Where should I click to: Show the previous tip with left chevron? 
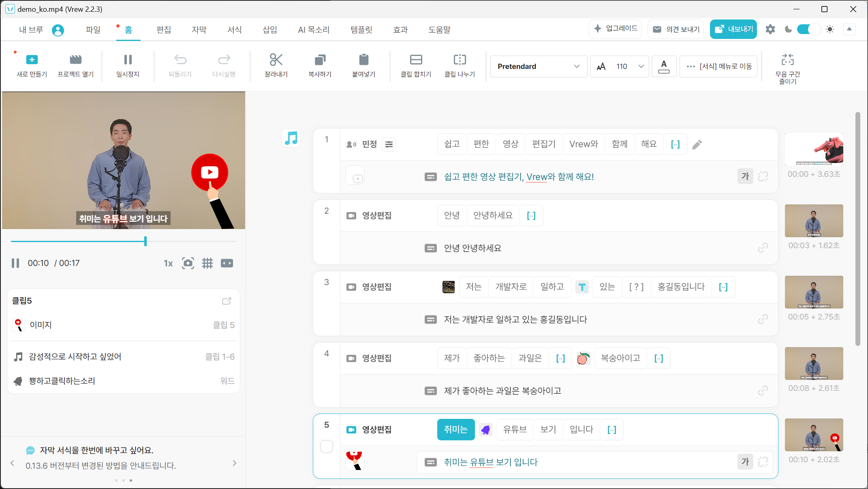tap(12, 463)
